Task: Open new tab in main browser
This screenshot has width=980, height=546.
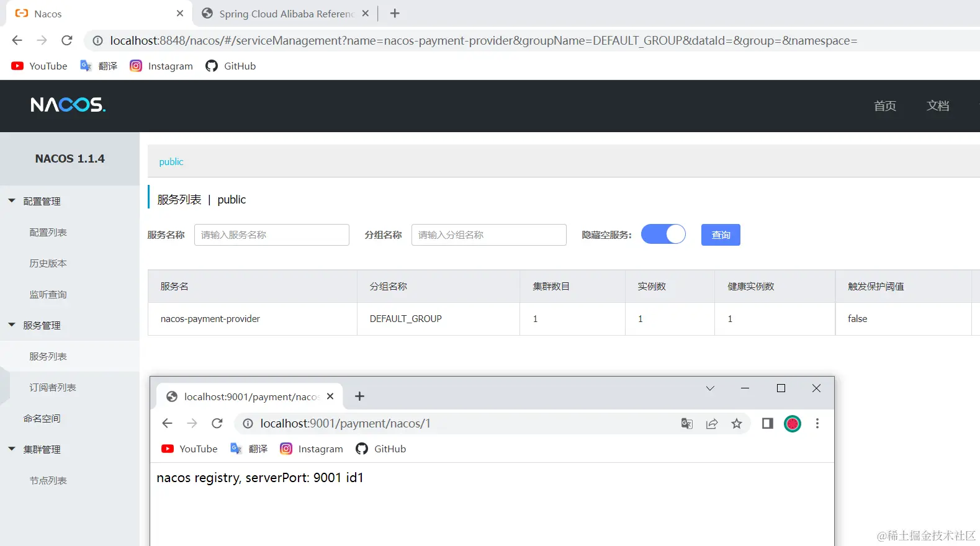Action: (x=395, y=13)
